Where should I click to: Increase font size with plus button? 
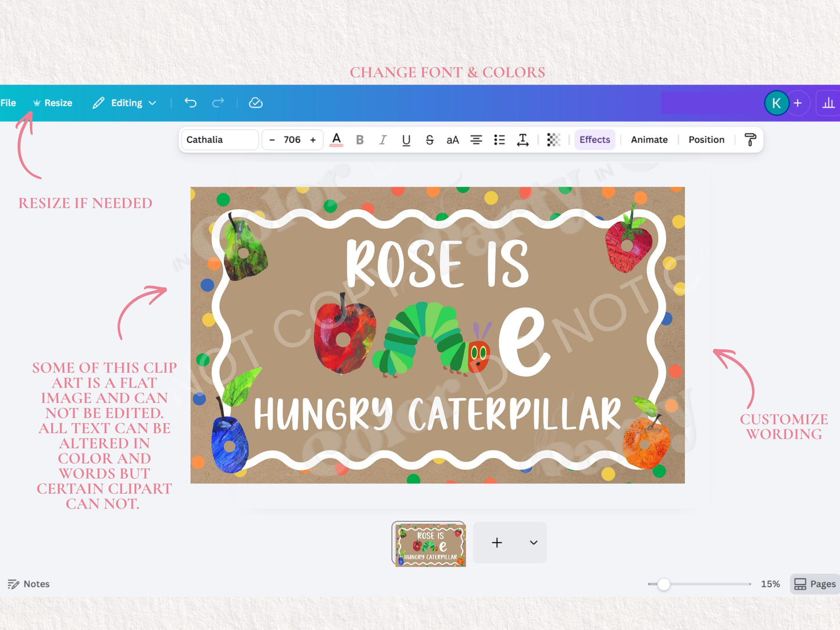point(313,139)
